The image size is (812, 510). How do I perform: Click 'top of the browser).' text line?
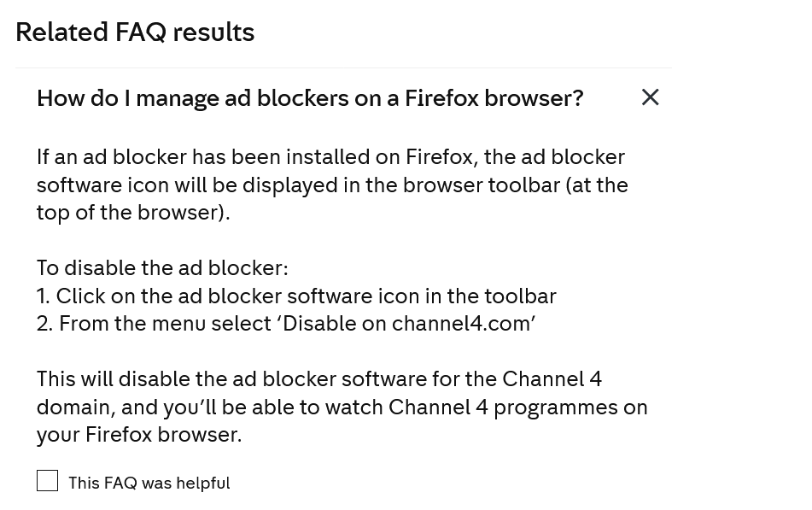[133, 213]
